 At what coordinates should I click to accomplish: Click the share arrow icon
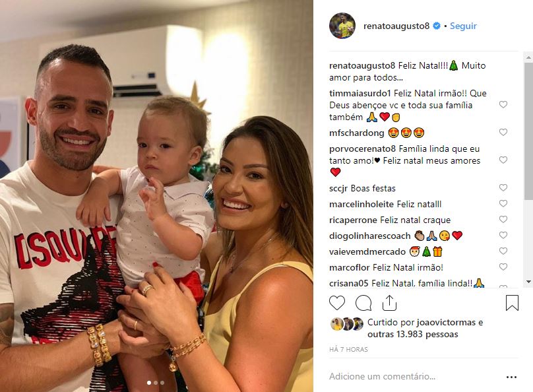(x=390, y=303)
